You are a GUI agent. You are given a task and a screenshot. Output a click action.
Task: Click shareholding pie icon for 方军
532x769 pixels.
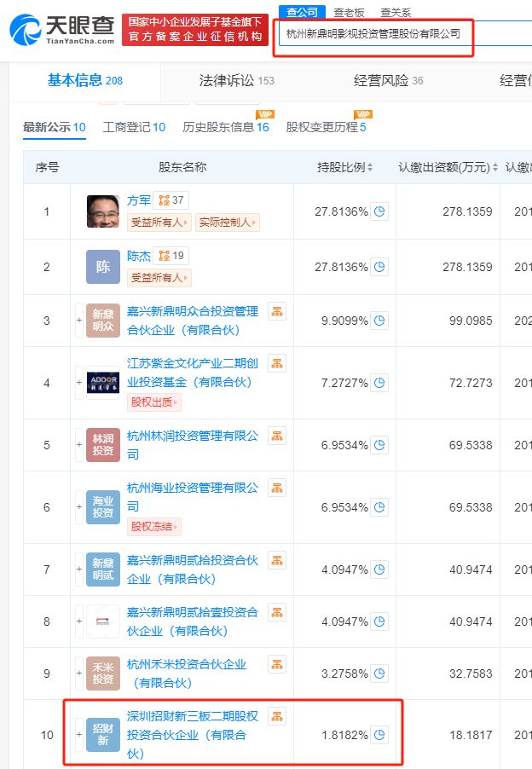tap(379, 211)
